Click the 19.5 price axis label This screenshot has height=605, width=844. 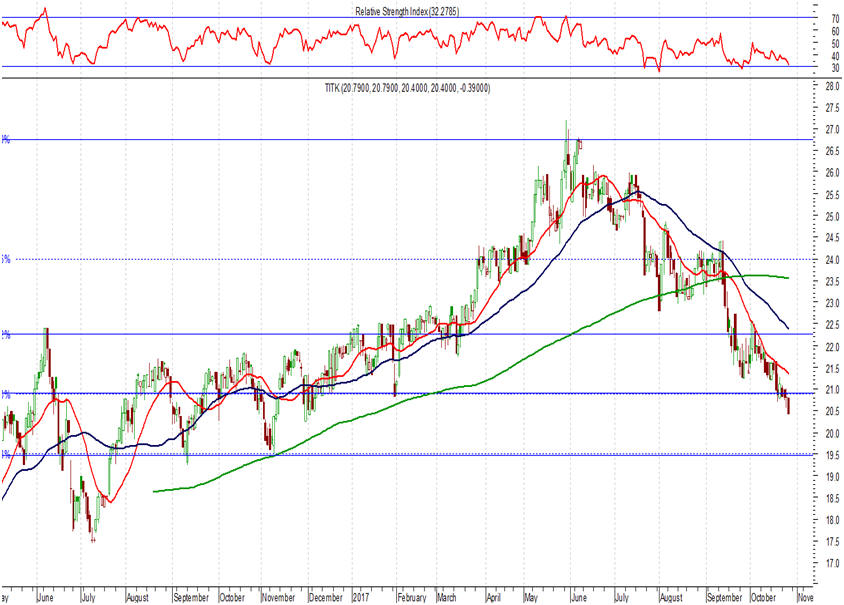[x=832, y=455]
